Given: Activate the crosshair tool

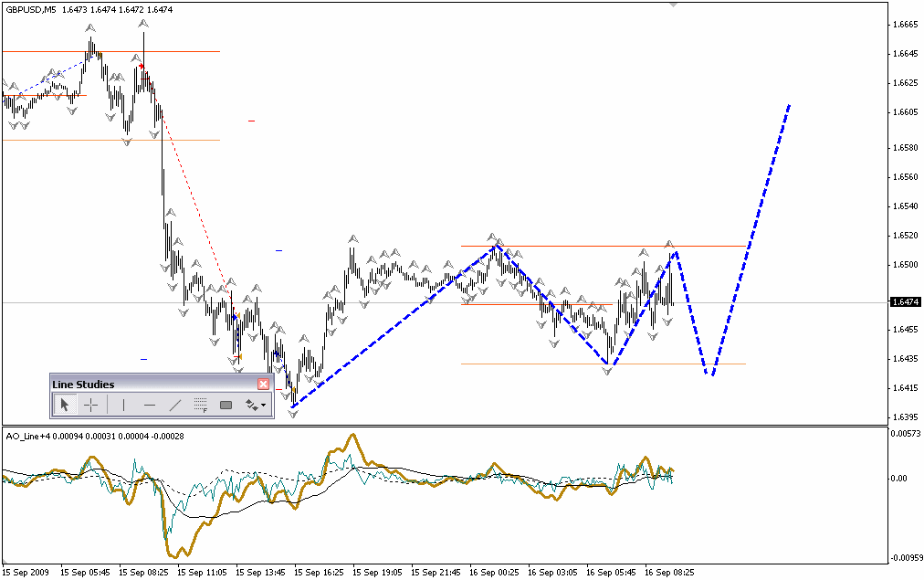Looking at the screenshot, I should pos(91,405).
